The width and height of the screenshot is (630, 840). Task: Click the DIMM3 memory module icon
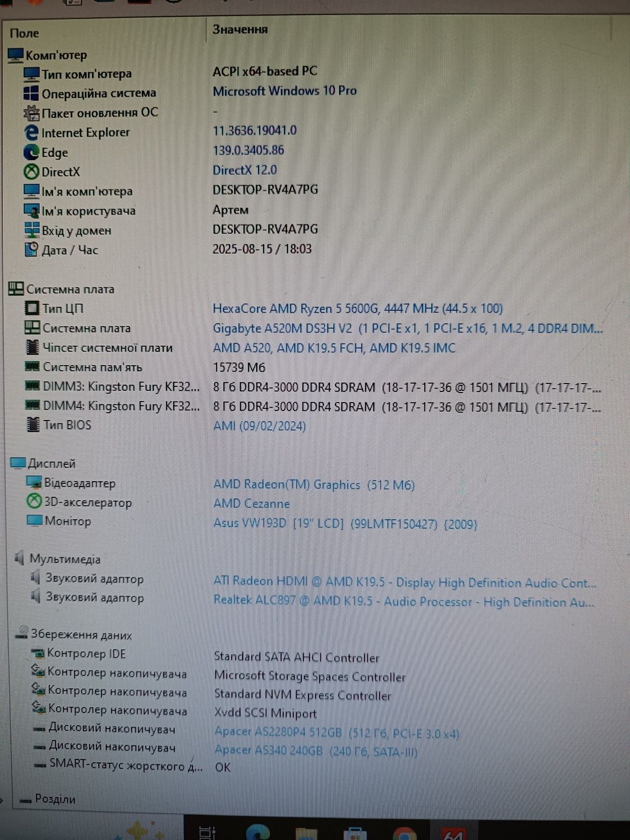pyautogui.click(x=34, y=386)
